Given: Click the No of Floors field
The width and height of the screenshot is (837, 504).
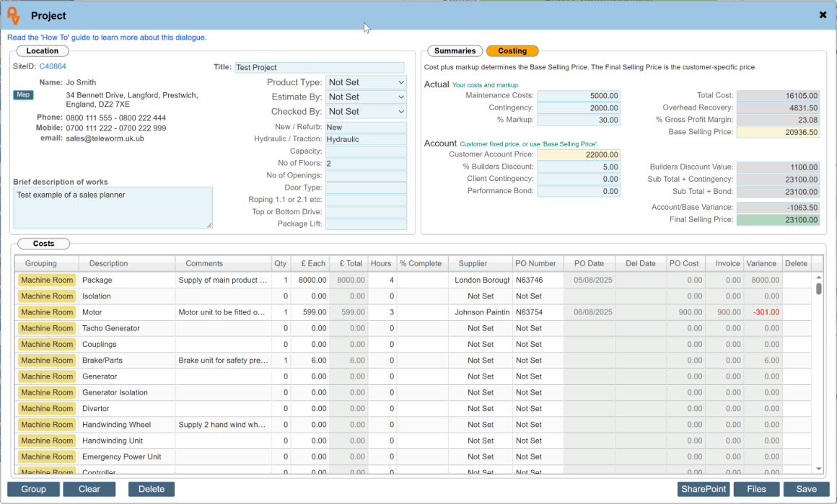Looking at the screenshot, I should [x=367, y=163].
